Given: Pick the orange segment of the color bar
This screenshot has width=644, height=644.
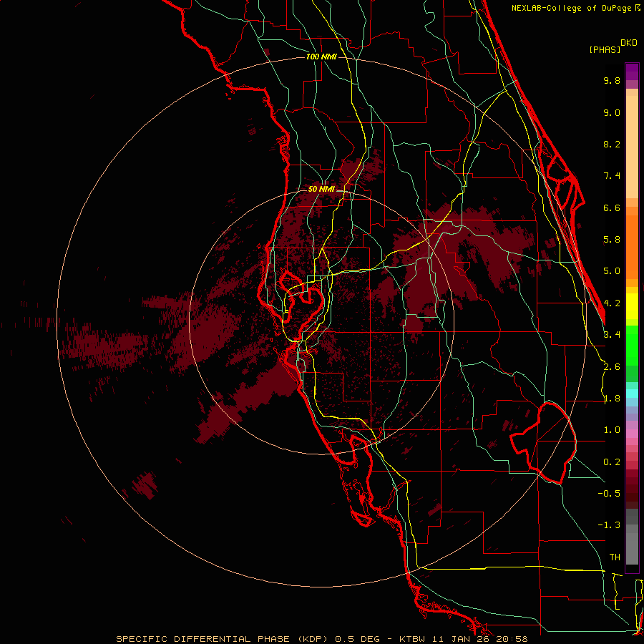Looking at the screenshot, I should point(632,246).
